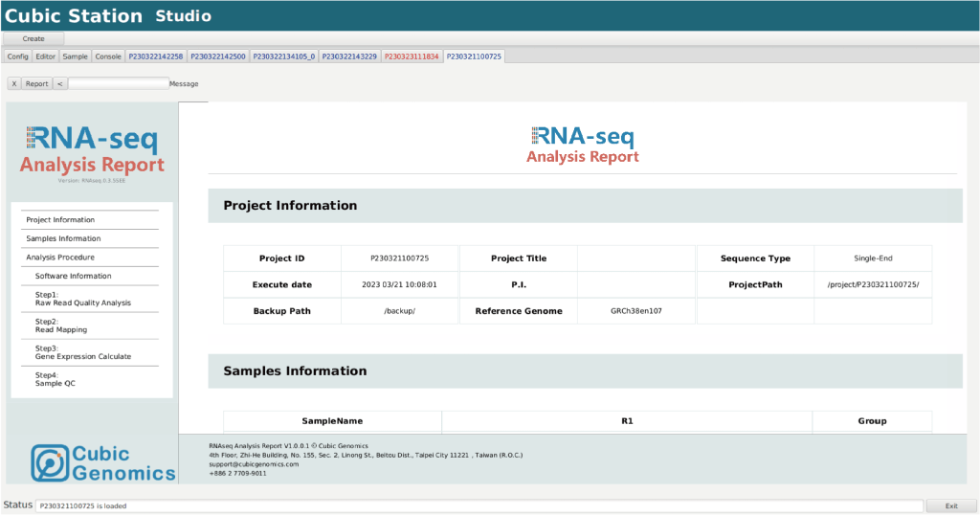Open Analysis Procedure in sidebar
Screen dimensions: 980x516
tap(60, 258)
